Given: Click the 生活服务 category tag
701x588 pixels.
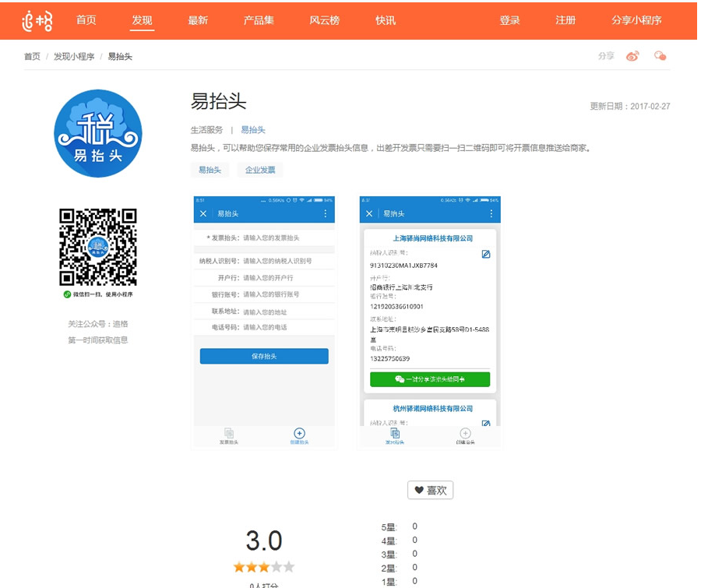Looking at the screenshot, I should point(208,129).
